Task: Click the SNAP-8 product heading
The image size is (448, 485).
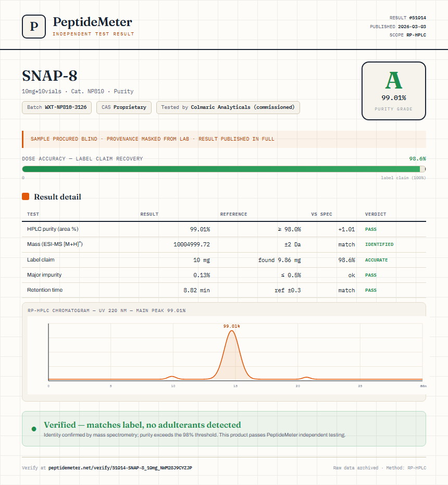Action: coord(49,76)
